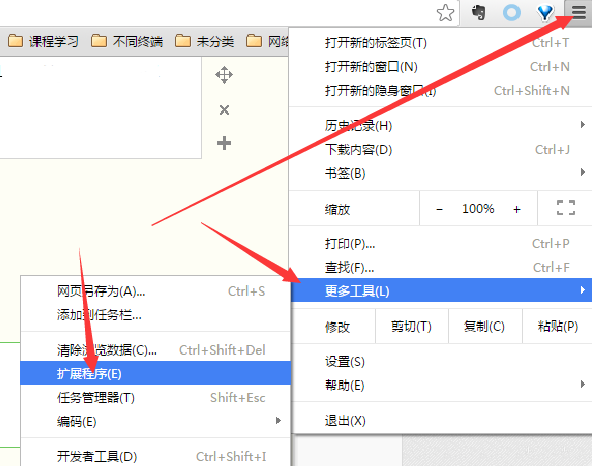592x466 pixels.
Task: Select 网页另存为(A)... in submenu
Action: pos(156,291)
